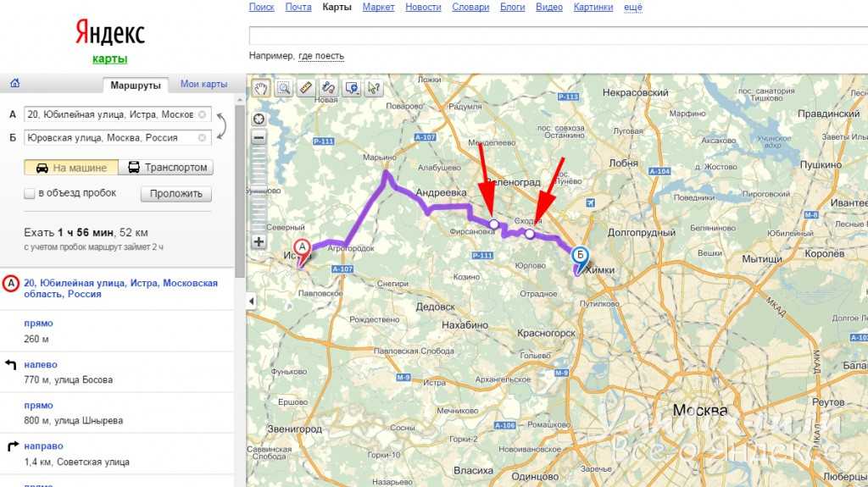Switch route mode to 'На машине'

[x=71, y=168]
